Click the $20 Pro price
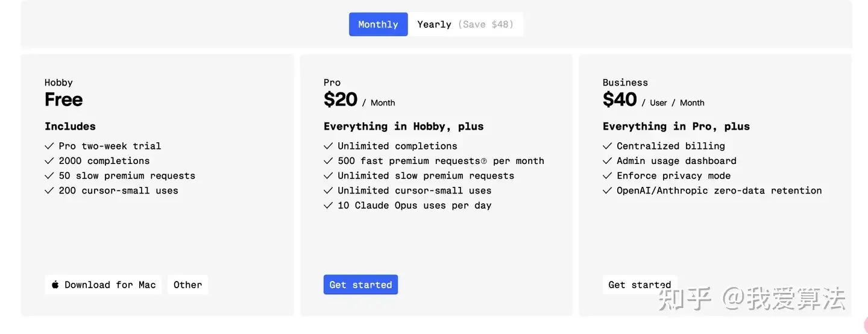The width and height of the screenshot is (868, 334). point(341,99)
